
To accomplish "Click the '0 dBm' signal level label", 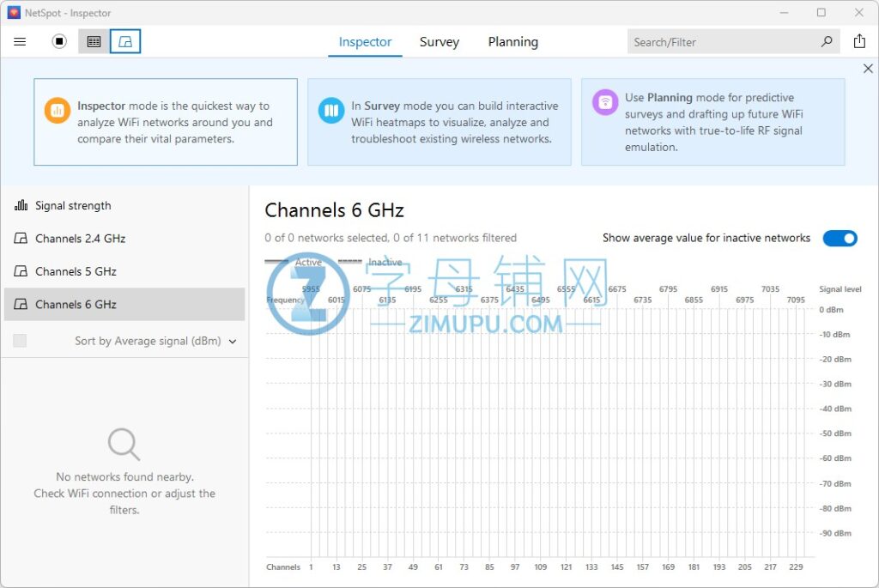I will (x=831, y=309).
